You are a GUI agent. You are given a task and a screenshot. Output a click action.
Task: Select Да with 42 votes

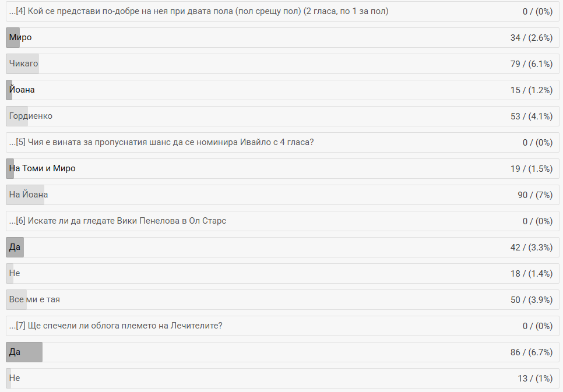pyautogui.click(x=15, y=247)
